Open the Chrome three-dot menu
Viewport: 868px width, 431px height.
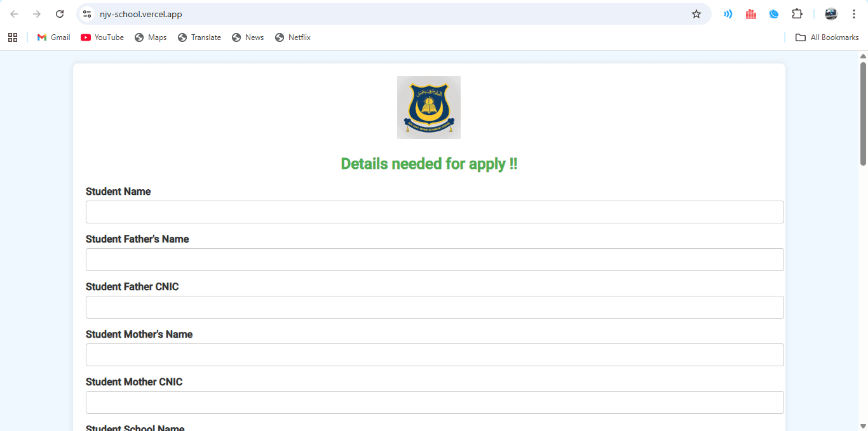pyautogui.click(x=854, y=14)
